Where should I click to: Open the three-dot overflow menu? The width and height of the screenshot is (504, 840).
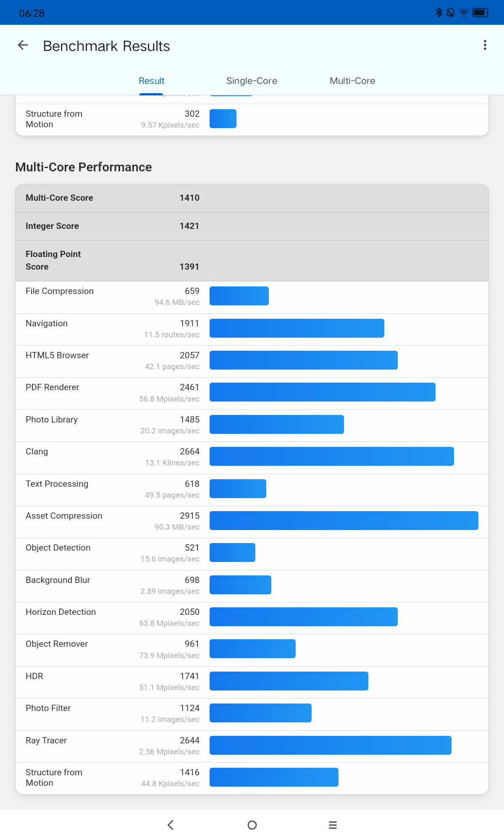point(485,45)
